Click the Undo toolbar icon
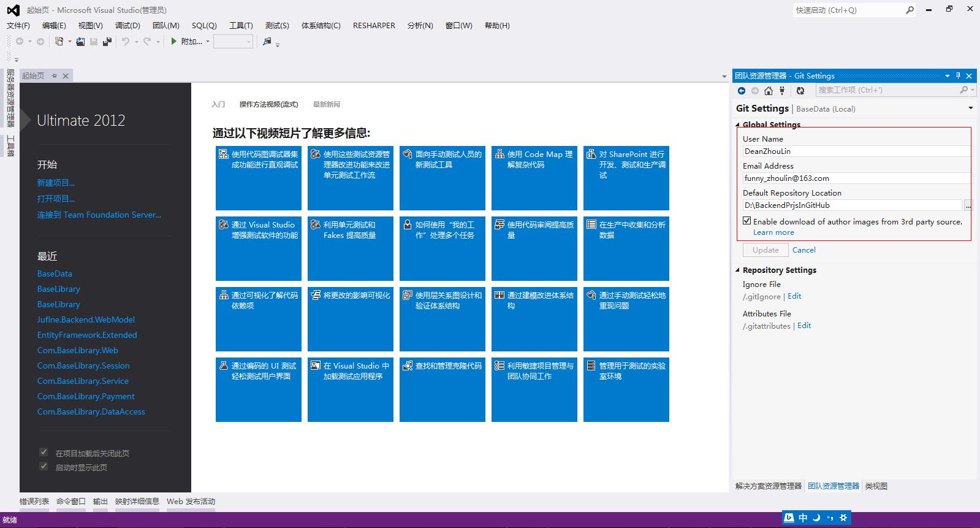The image size is (980, 528). click(x=126, y=41)
